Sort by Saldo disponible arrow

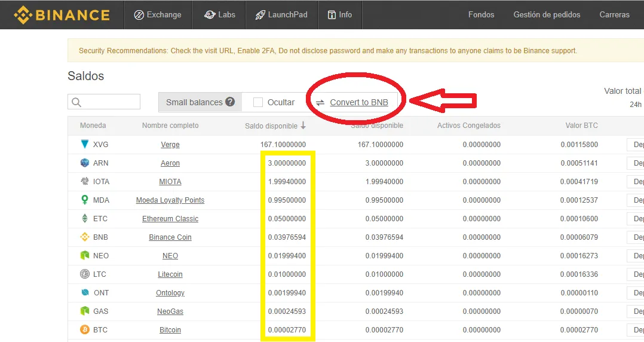point(303,126)
